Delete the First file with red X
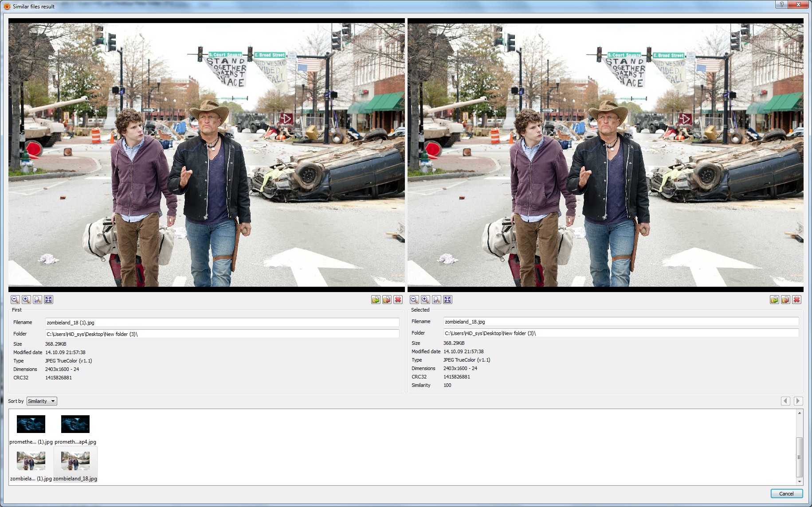Viewport: 812px width, 507px height. tap(398, 300)
